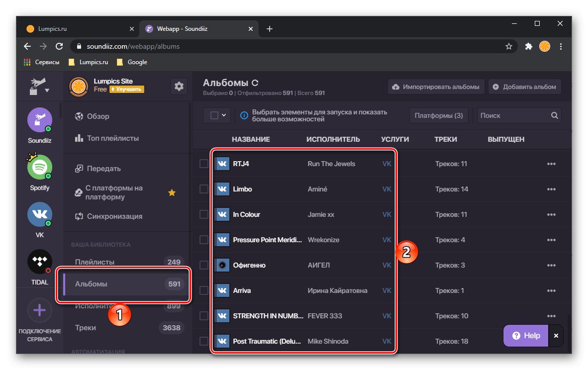
Task: Reload the page in browser
Action: [59, 46]
